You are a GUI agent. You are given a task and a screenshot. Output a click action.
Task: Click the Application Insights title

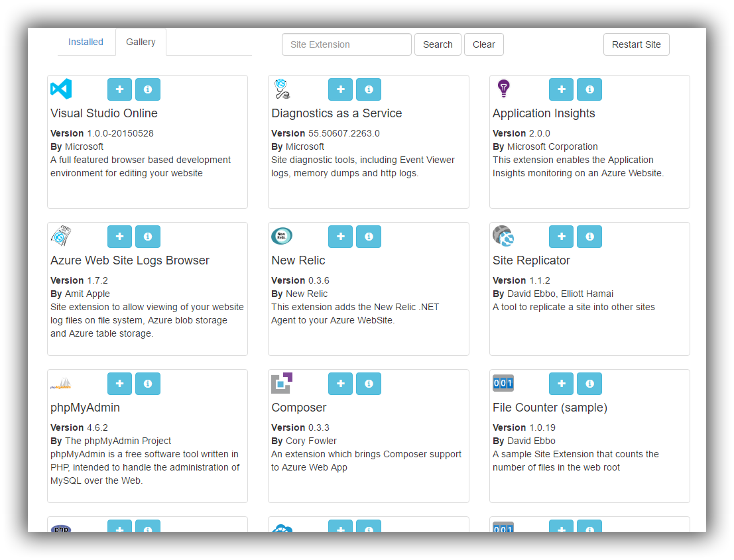544,114
